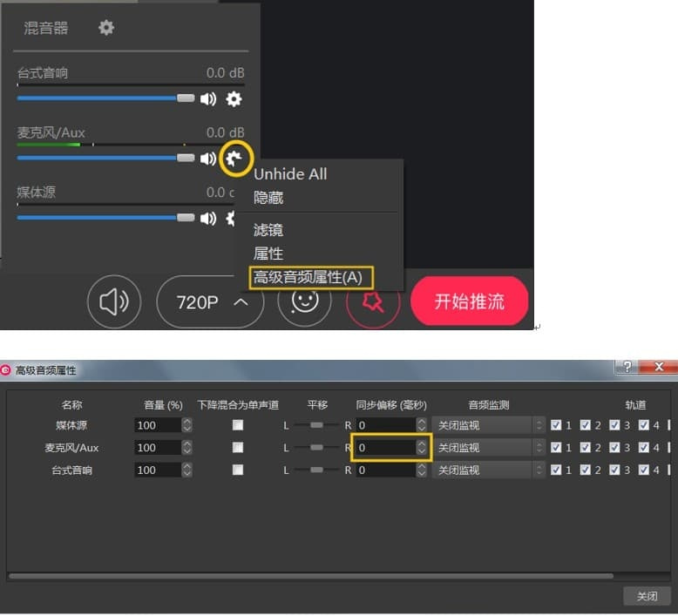Open the 台式音响 gear settings icon

(x=234, y=99)
